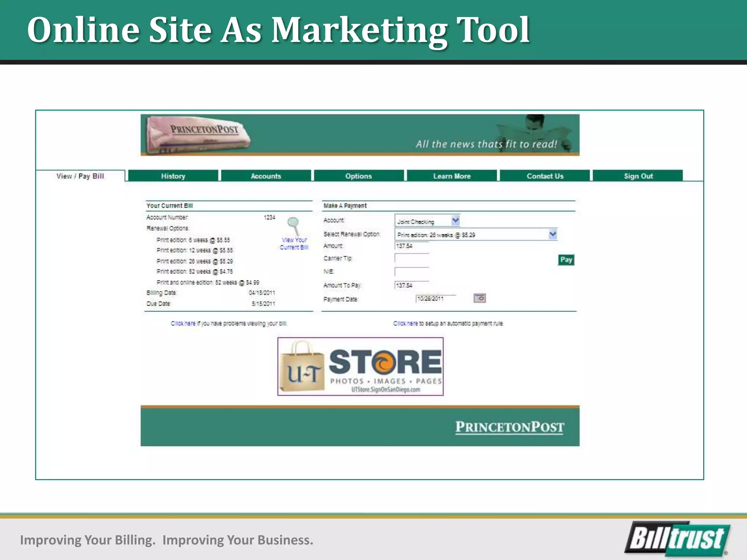Click billing date value 04/15/2011
747x560 pixels.
262,293
